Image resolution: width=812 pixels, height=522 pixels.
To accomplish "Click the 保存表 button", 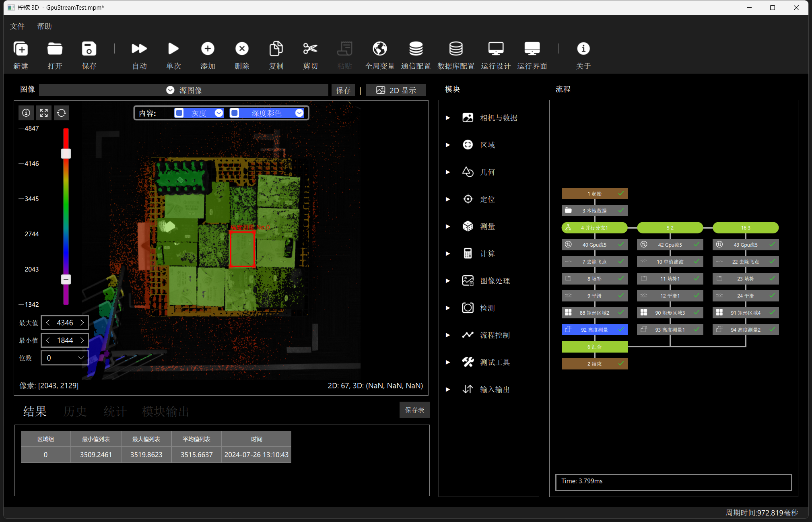I will [414, 410].
